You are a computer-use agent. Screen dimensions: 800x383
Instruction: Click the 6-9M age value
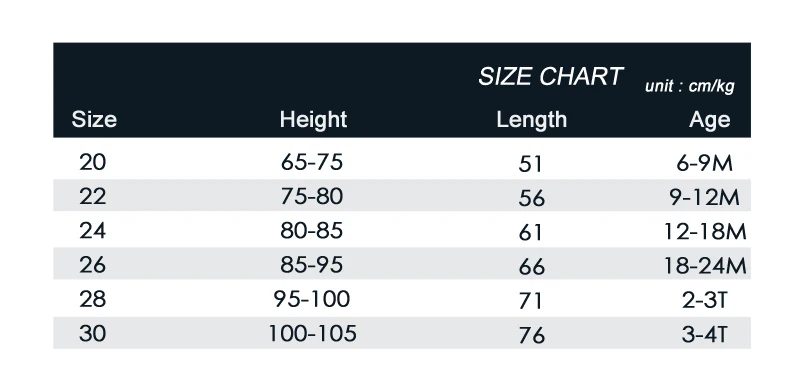705,163
